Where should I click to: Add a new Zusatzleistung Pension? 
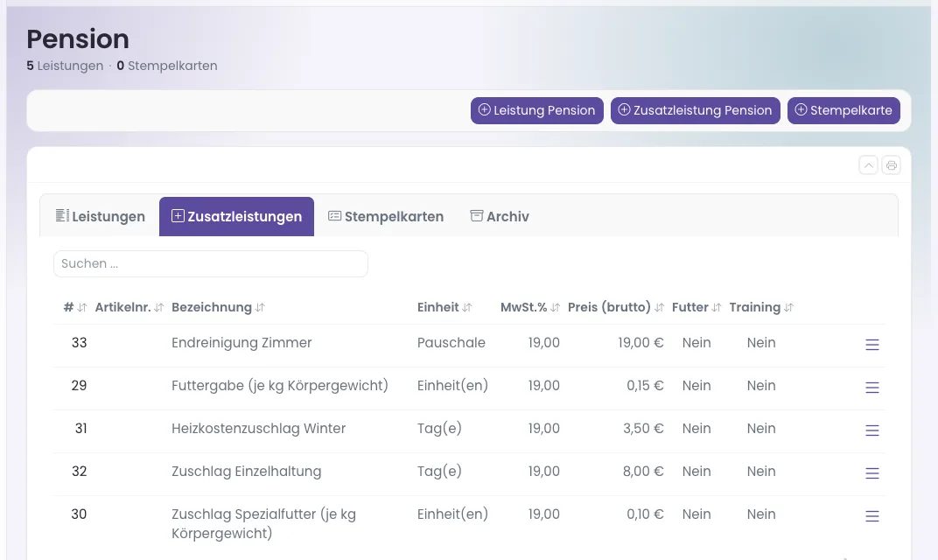(x=695, y=110)
